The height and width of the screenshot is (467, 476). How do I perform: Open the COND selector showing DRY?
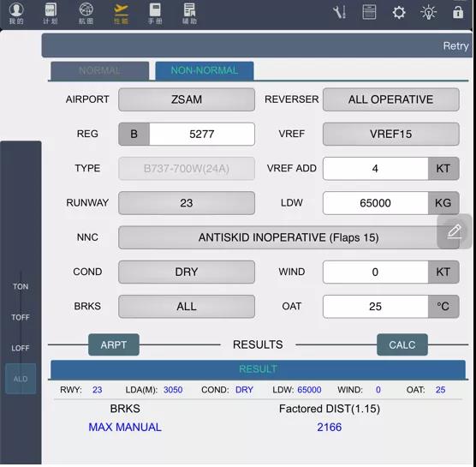click(x=187, y=272)
